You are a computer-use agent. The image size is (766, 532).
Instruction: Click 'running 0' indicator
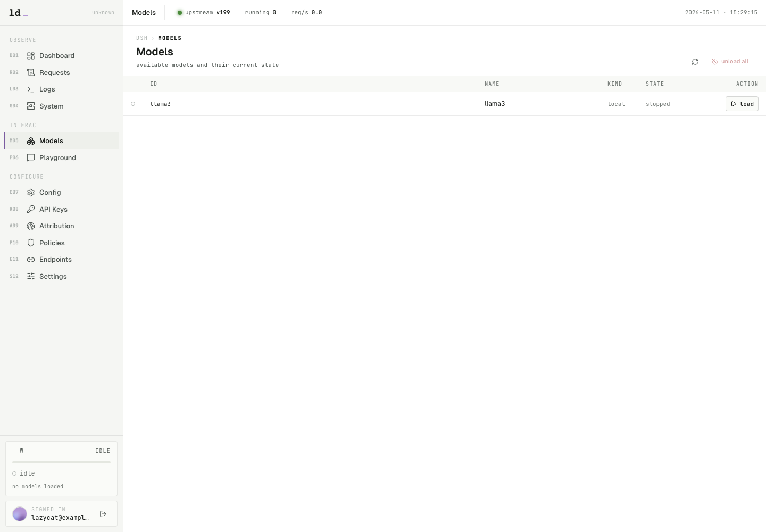coord(261,13)
